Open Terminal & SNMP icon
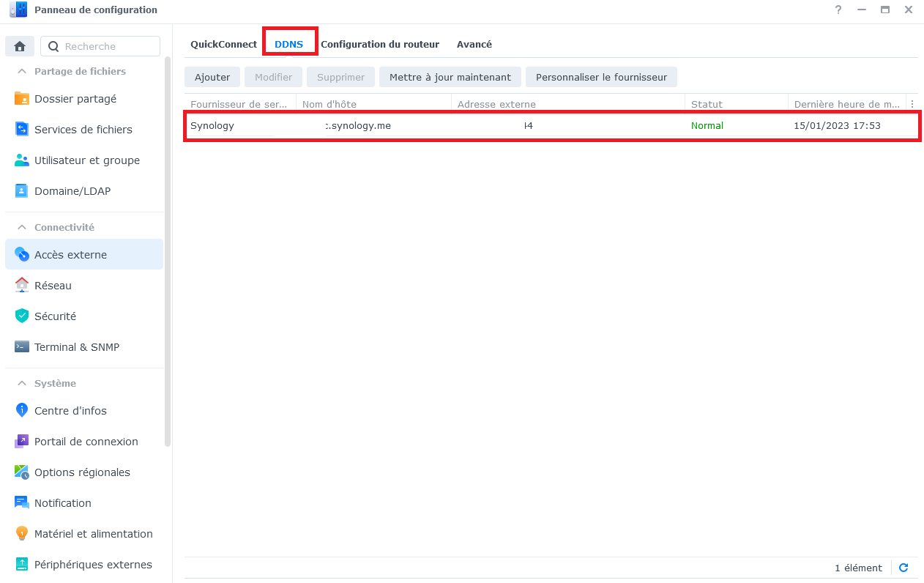The image size is (924, 583). pyautogui.click(x=22, y=347)
